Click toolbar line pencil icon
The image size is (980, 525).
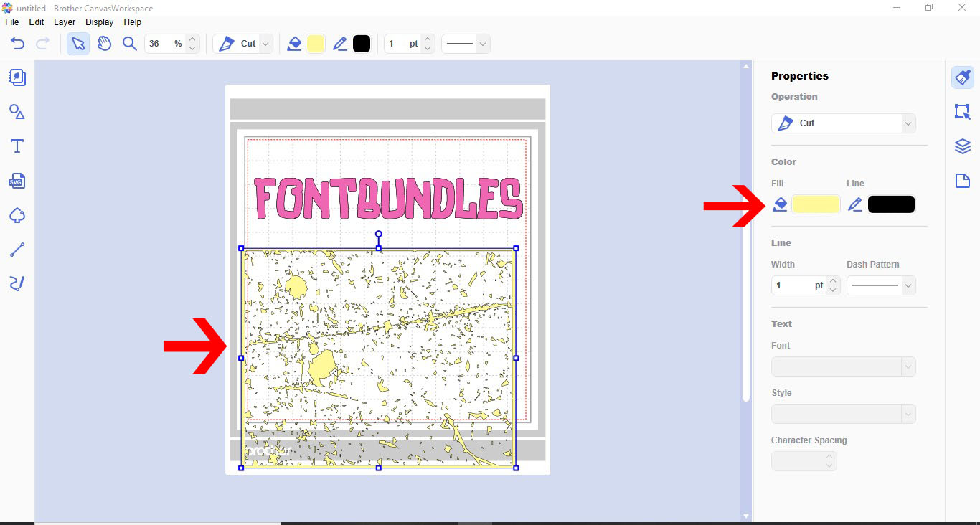tap(340, 44)
